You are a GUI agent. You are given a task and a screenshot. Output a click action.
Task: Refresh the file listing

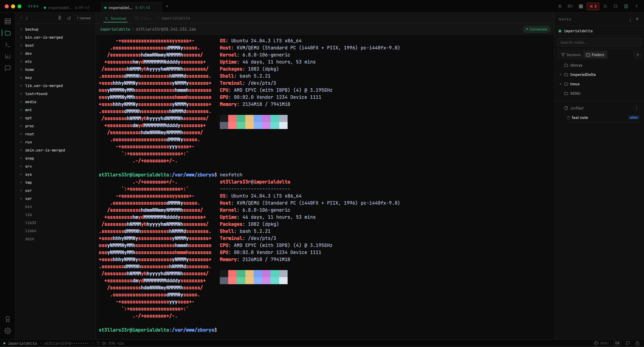69,18
